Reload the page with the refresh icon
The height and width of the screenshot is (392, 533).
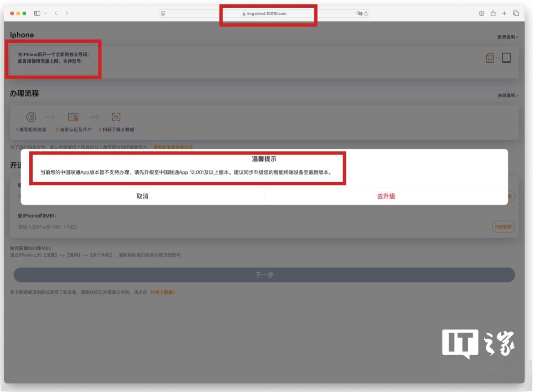coord(366,13)
